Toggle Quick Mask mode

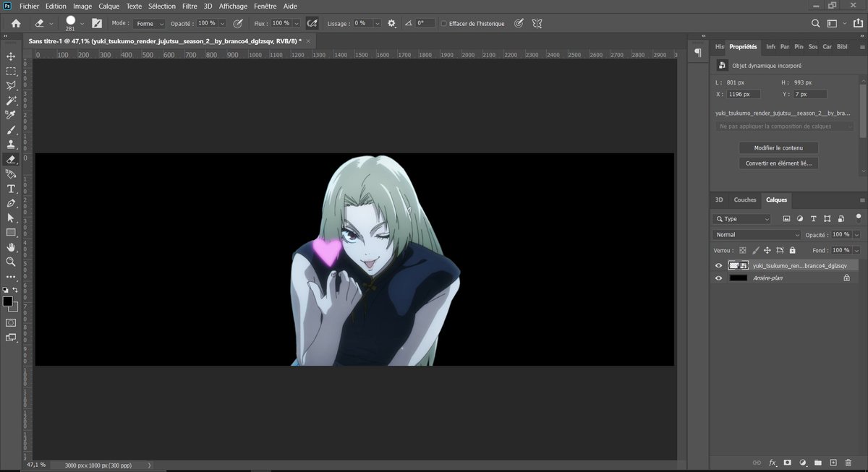(x=11, y=322)
